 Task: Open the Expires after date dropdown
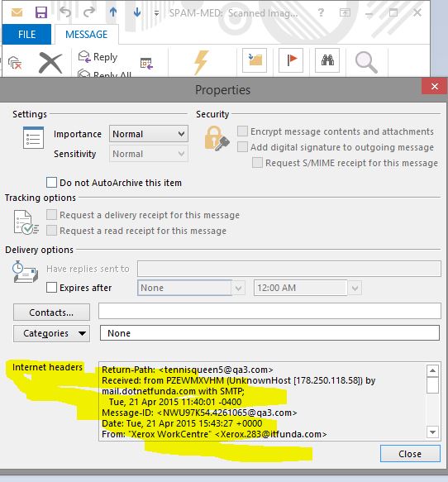coord(238,288)
